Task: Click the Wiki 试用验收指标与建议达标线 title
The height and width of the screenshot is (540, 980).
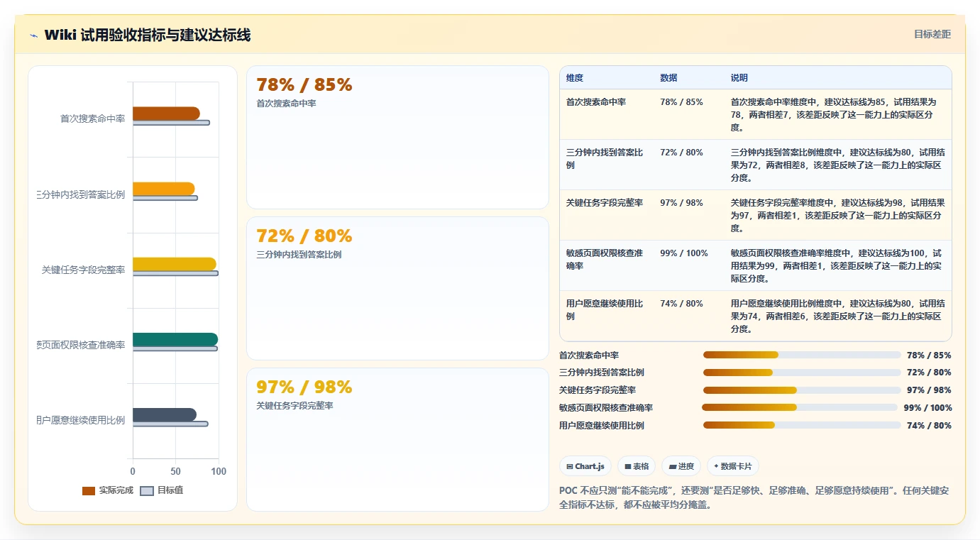Action: [x=148, y=35]
